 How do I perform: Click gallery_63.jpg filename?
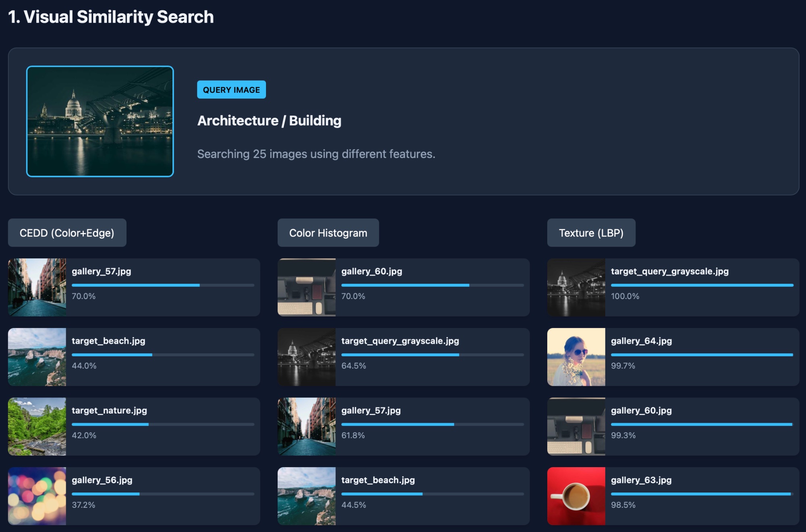click(641, 480)
